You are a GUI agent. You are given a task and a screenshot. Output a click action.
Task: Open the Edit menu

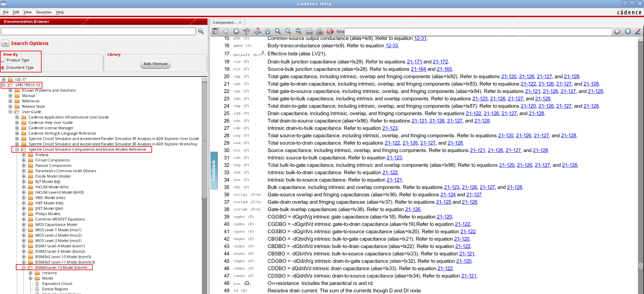16,12
